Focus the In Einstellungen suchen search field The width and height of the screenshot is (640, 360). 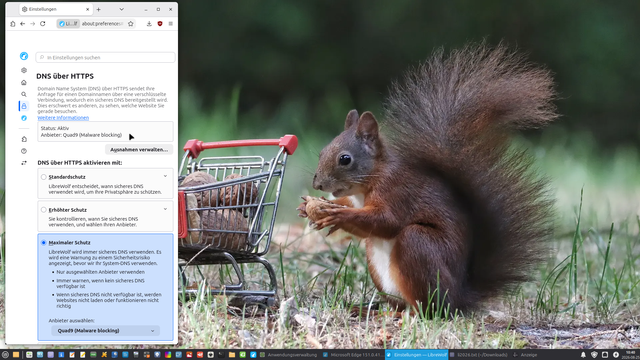[105, 58]
